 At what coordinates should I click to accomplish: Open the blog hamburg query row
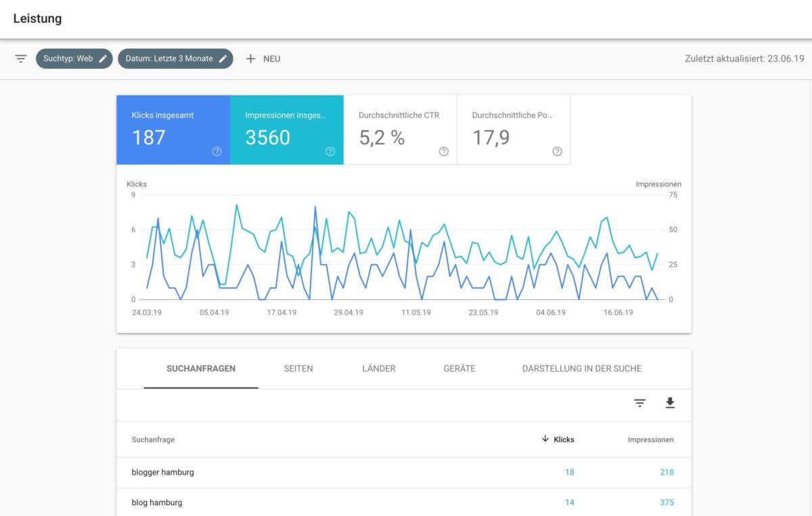point(404,502)
